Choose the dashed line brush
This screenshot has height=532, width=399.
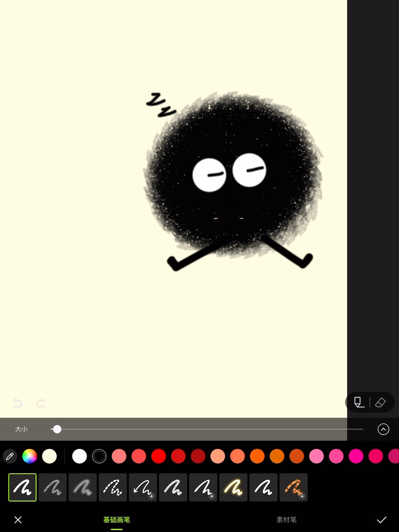point(113,487)
